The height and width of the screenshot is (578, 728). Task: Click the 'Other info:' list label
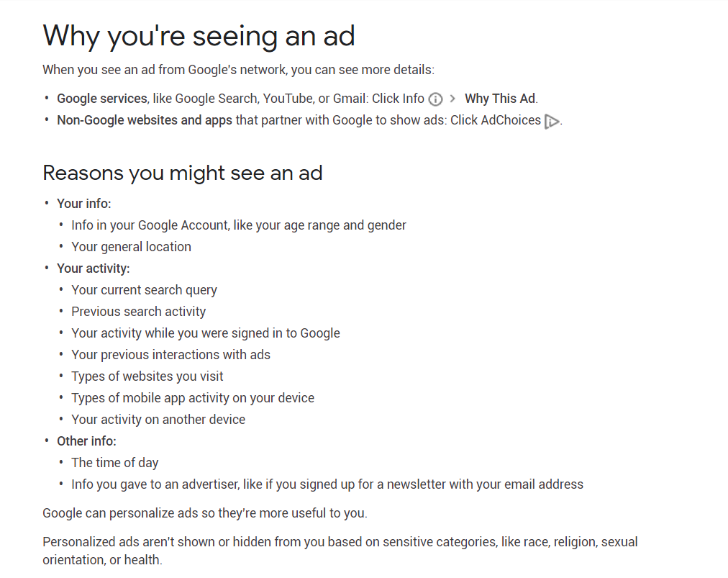pos(86,441)
